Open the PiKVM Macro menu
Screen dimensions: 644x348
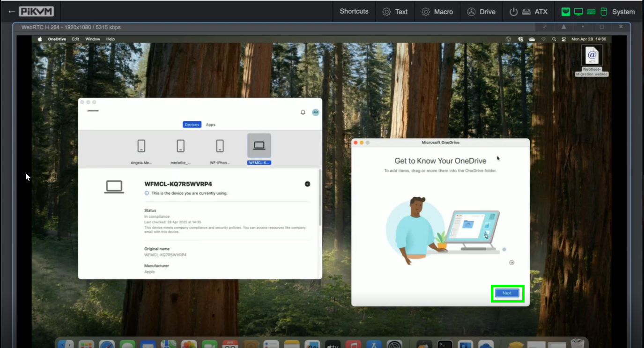(437, 12)
